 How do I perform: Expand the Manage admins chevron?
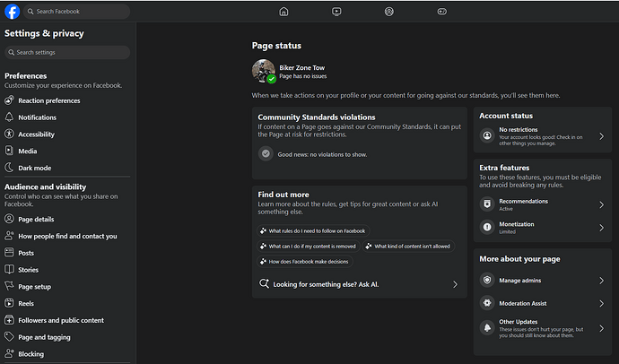coord(602,281)
